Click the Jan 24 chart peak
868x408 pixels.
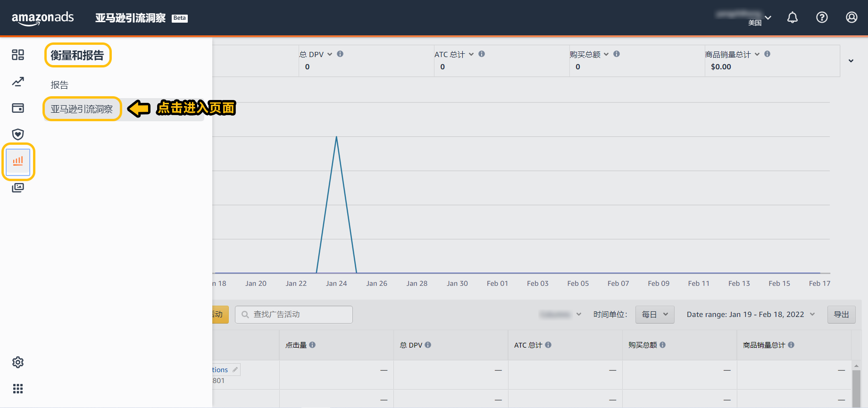336,137
